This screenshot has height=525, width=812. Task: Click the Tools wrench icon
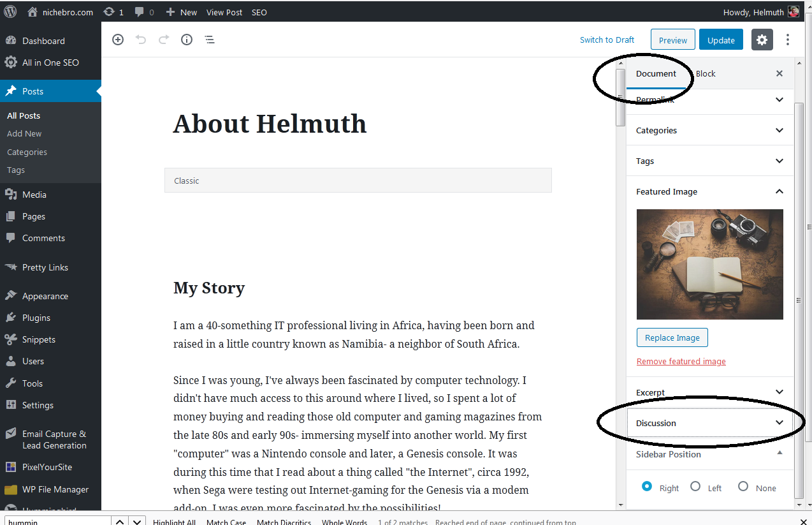11,383
